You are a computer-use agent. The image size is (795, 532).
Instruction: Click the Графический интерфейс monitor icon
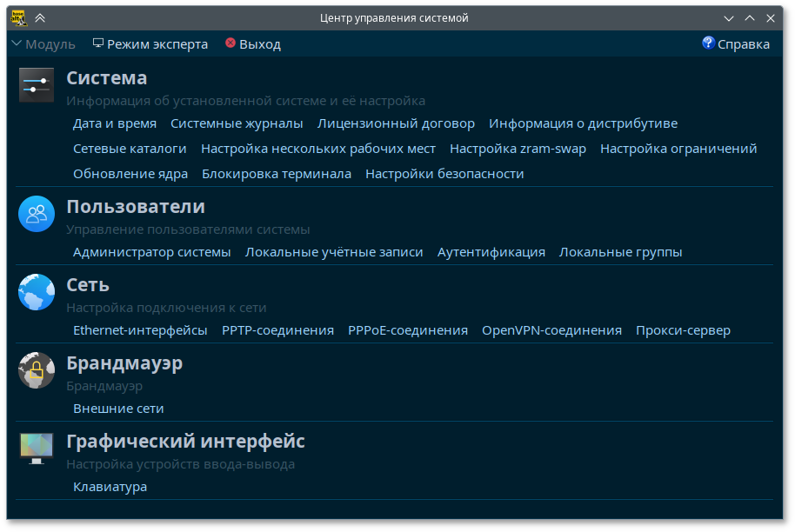[36, 449]
